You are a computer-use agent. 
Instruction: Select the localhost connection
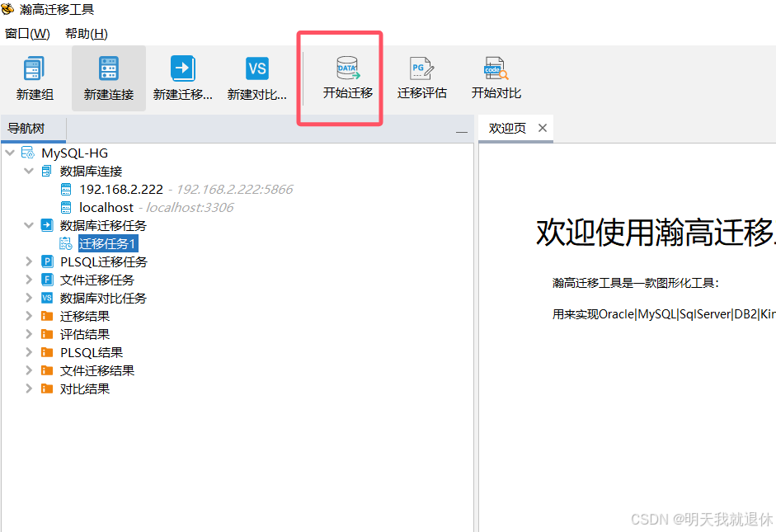point(106,207)
